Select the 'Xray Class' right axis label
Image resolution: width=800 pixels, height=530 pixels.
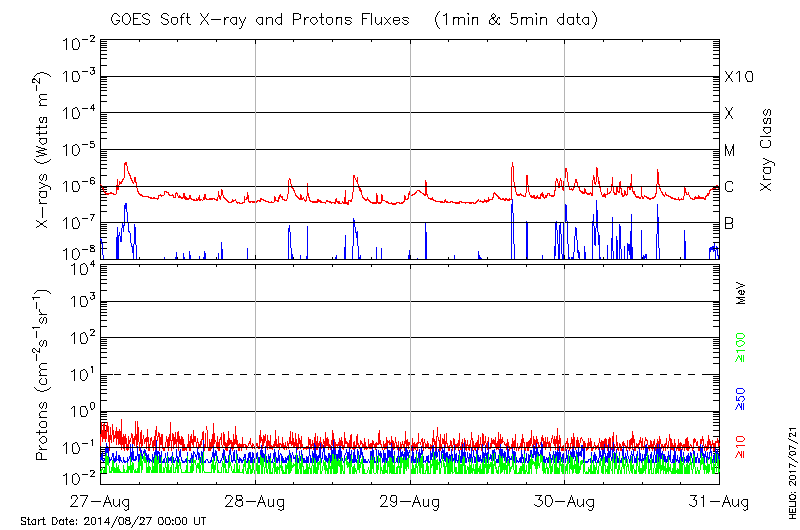pyautogui.click(x=766, y=150)
